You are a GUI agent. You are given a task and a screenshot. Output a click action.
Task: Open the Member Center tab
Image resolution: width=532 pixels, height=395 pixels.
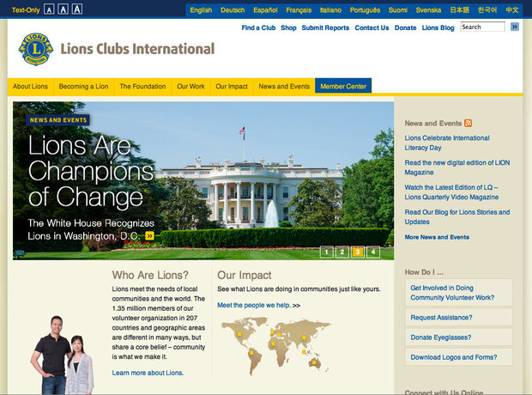(343, 87)
